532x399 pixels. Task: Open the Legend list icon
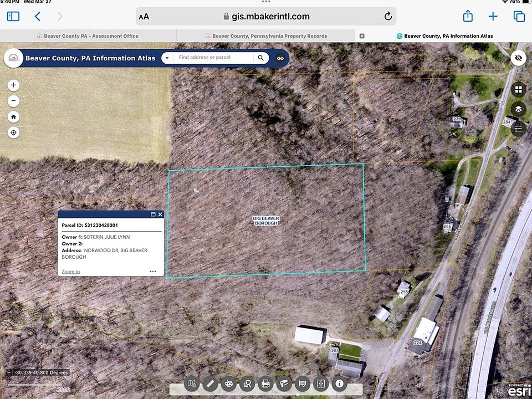point(519,129)
